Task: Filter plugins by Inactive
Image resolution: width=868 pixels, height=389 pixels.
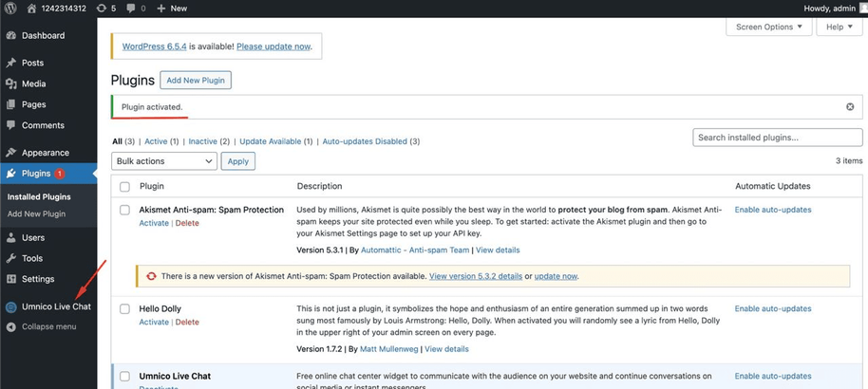Action: pos(202,141)
